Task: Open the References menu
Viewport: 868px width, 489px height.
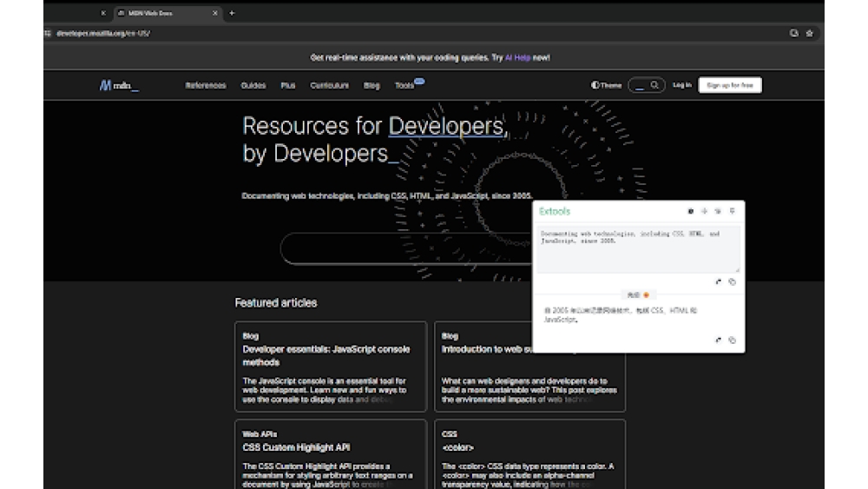Action: pyautogui.click(x=206, y=85)
